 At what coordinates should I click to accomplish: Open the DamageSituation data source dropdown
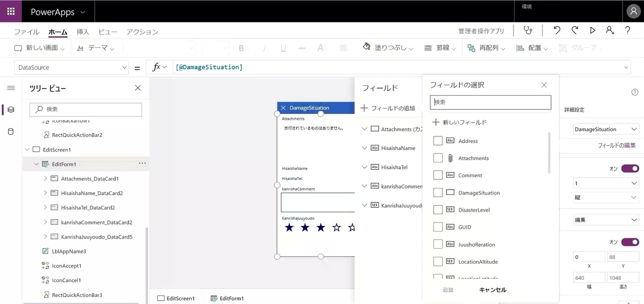coord(605,129)
